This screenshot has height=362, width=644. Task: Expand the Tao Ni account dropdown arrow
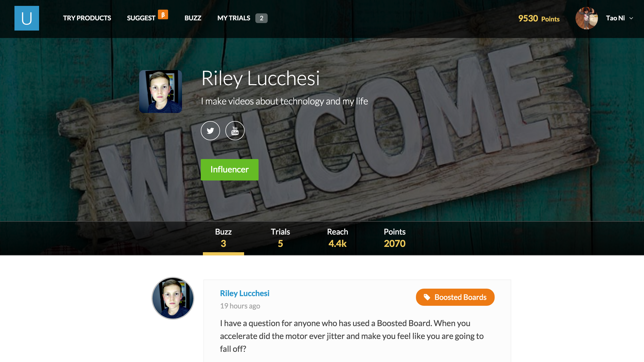tap(631, 18)
